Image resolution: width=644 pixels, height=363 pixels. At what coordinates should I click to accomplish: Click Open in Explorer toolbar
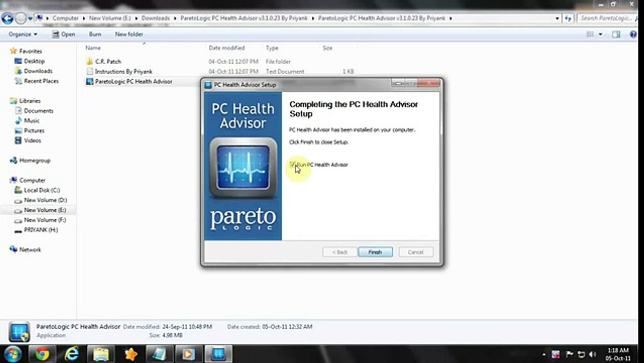(64, 34)
